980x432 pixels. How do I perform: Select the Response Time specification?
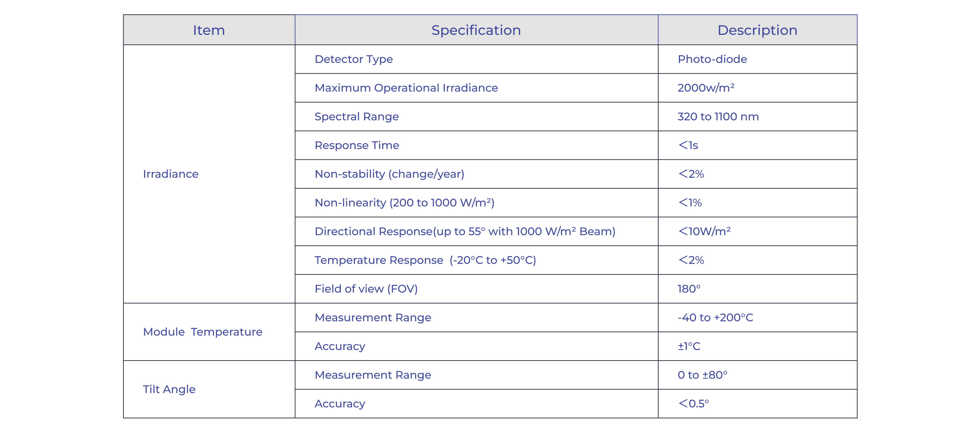[x=357, y=145]
